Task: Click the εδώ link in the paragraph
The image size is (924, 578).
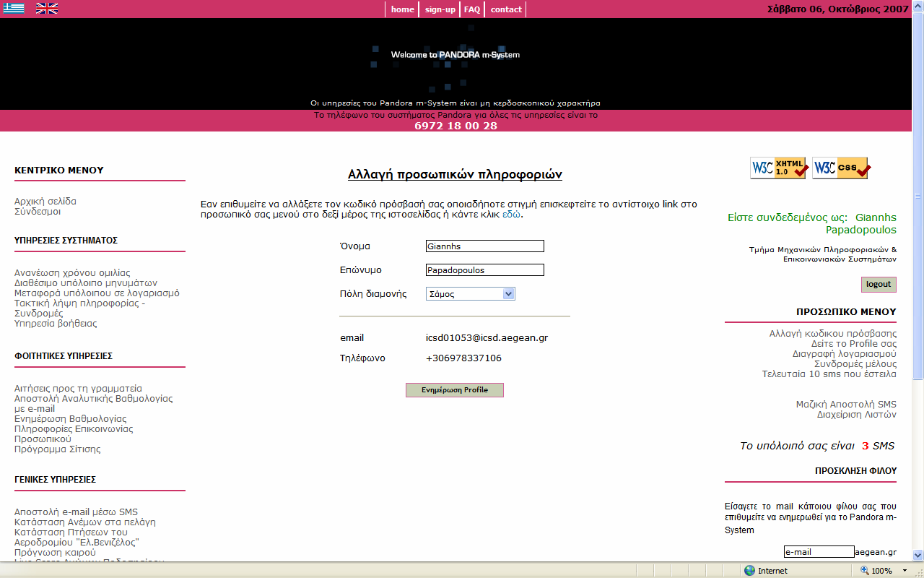Action: point(511,215)
